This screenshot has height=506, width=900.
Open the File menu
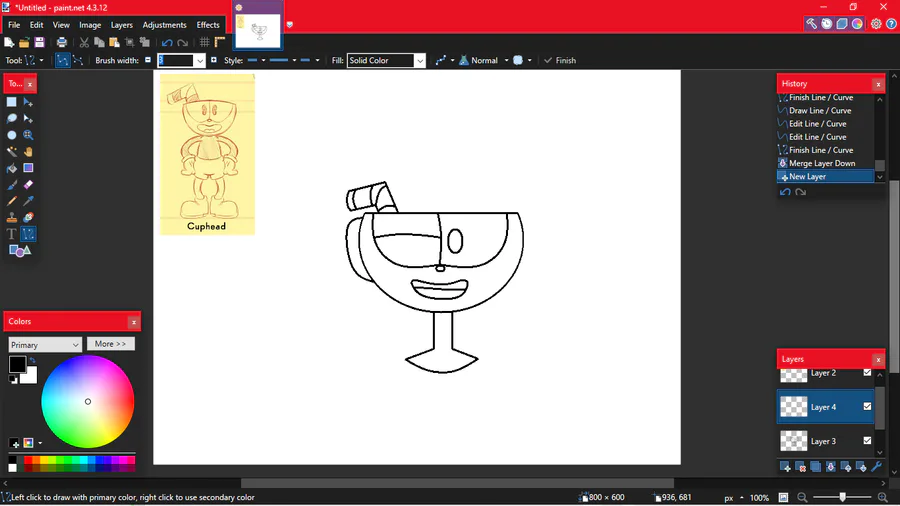14,25
